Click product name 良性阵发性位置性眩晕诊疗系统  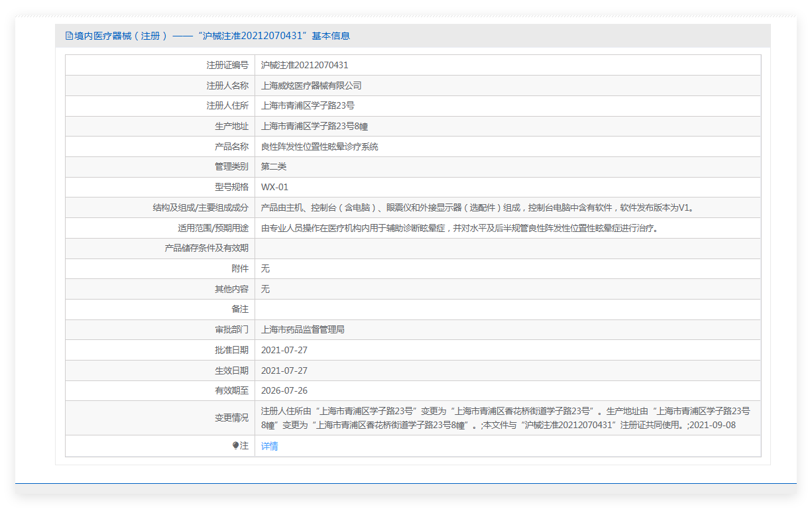click(x=319, y=146)
